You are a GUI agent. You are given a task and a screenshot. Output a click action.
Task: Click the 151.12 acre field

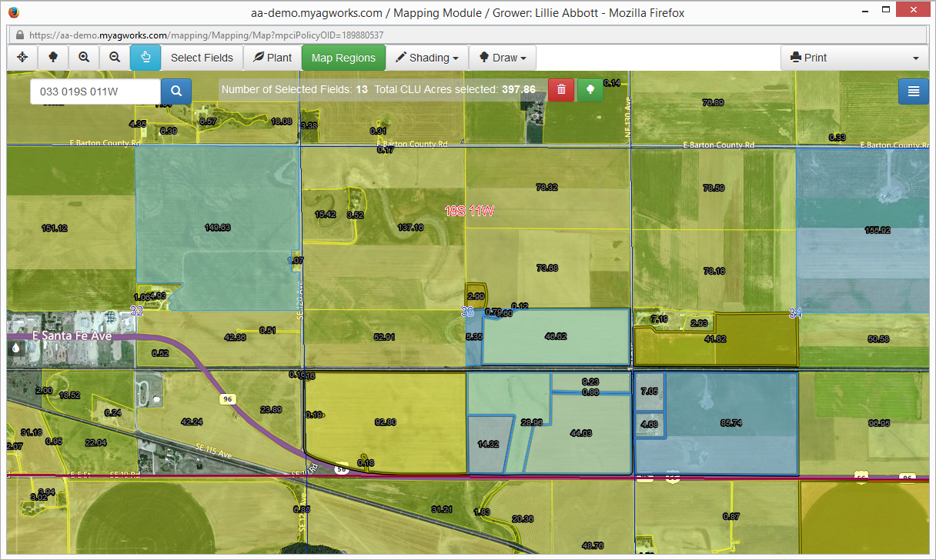click(54, 228)
